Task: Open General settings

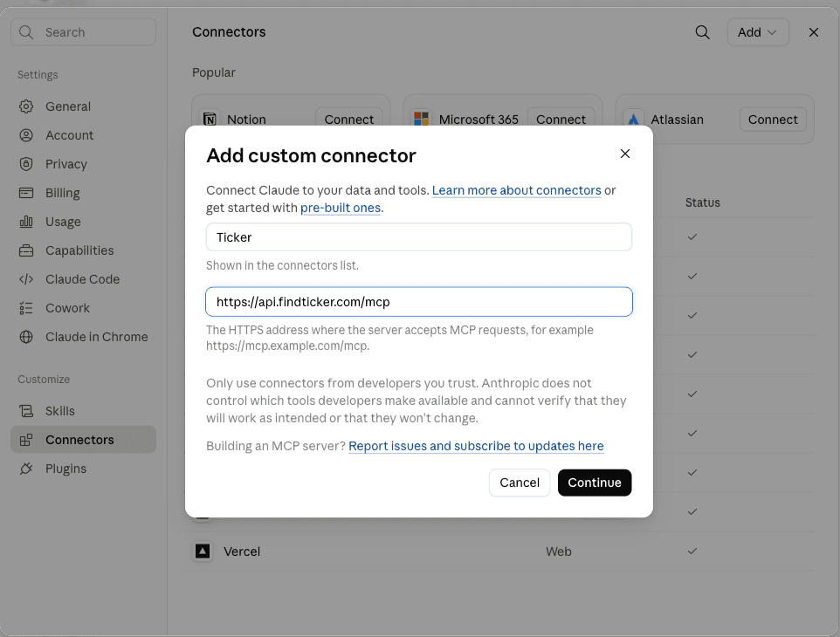Action: (x=84, y=106)
